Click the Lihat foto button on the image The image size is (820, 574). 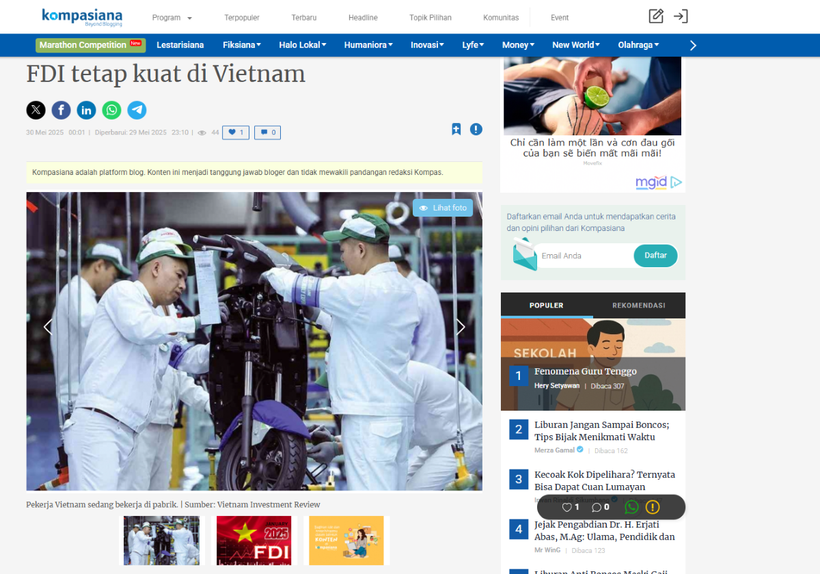coord(443,208)
